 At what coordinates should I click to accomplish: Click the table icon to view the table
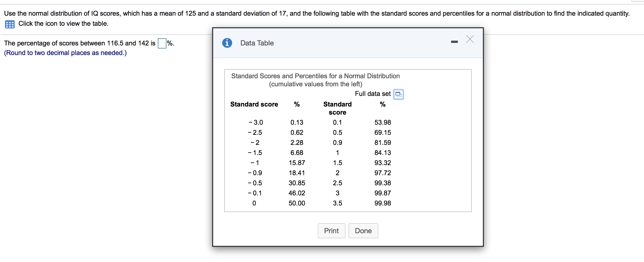10,24
